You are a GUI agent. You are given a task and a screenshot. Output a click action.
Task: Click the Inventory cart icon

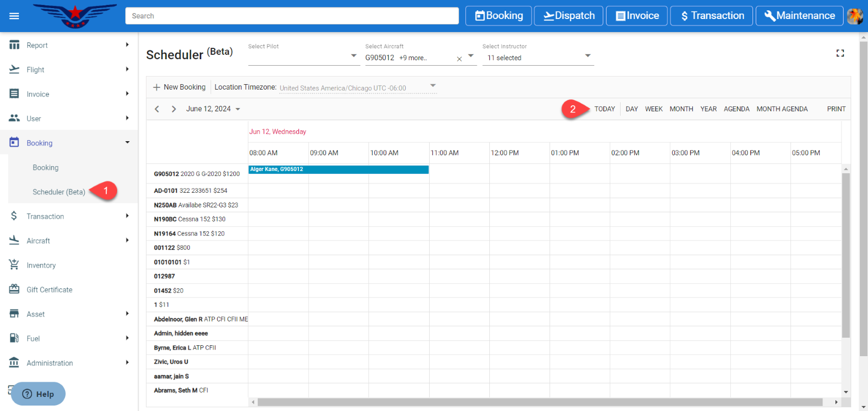click(14, 265)
